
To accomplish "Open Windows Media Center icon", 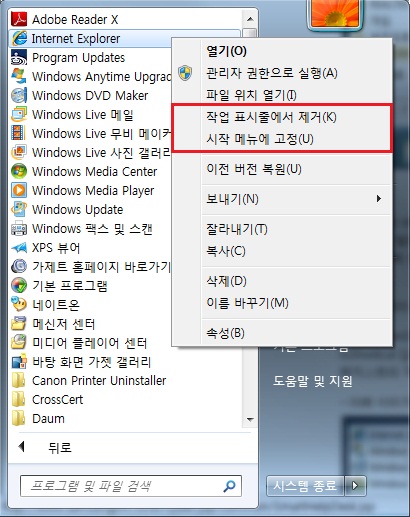I will [19, 171].
